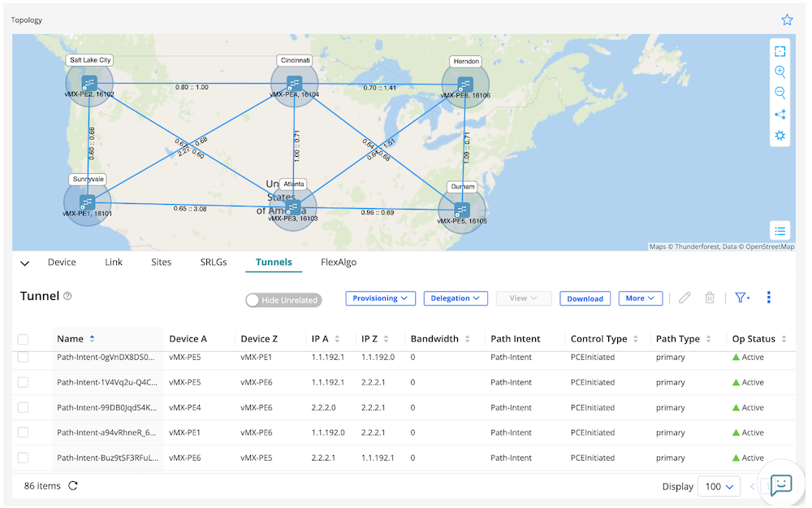Collapse the bottom panel chevron

[x=24, y=263]
